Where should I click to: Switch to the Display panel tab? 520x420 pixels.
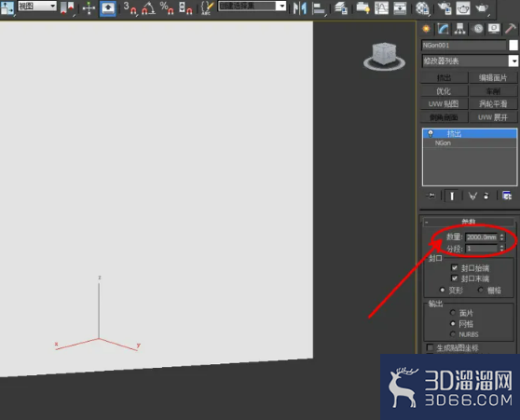494,29
